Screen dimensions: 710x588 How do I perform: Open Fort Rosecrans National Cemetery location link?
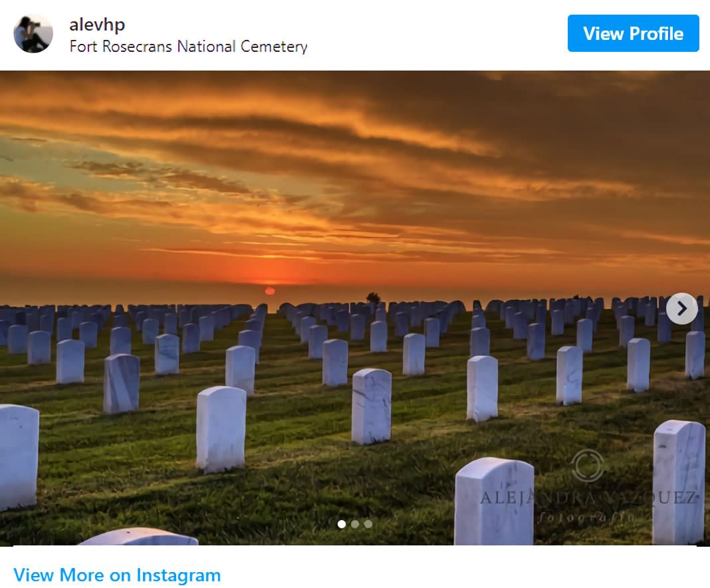pyautogui.click(x=188, y=46)
